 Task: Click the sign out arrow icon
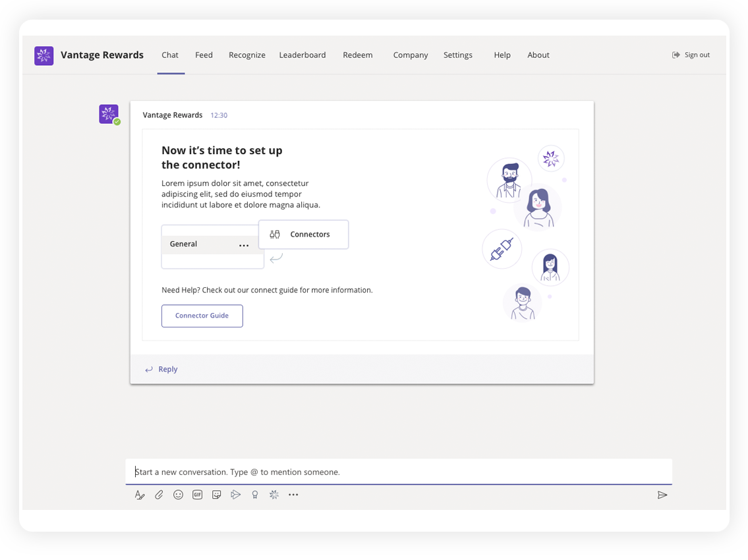click(676, 55)
